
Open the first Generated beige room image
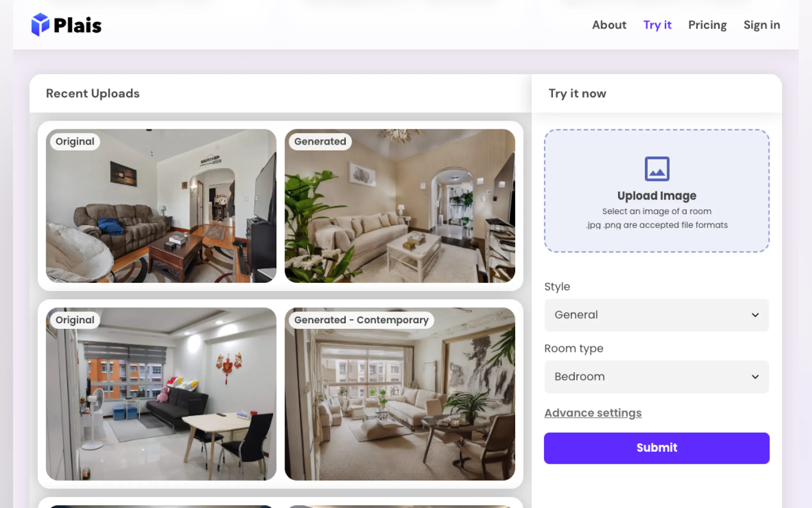coord(400,215)
